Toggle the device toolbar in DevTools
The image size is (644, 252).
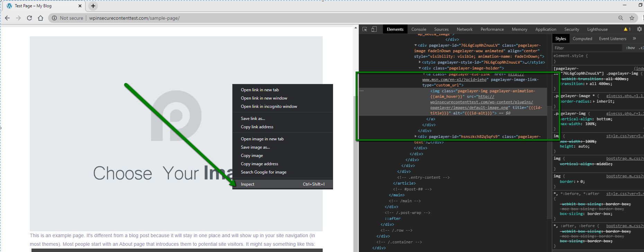[x=374, y=29]
